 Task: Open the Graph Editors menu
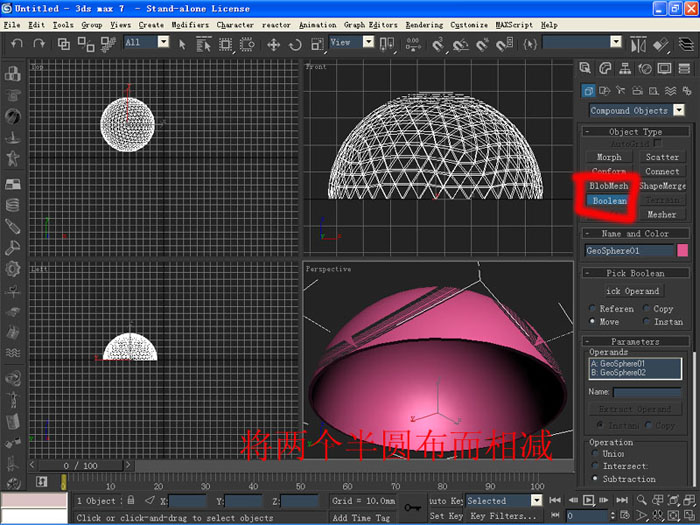pos(370,25)
